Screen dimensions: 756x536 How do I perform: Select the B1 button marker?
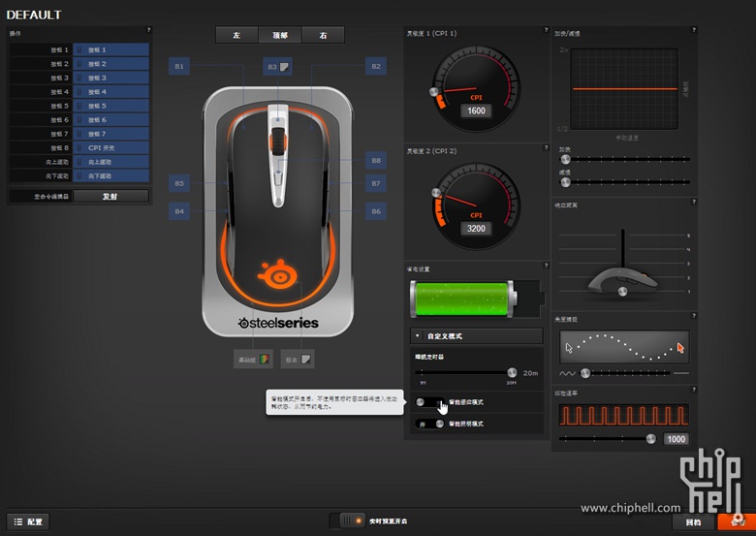(x=179, y=67)
